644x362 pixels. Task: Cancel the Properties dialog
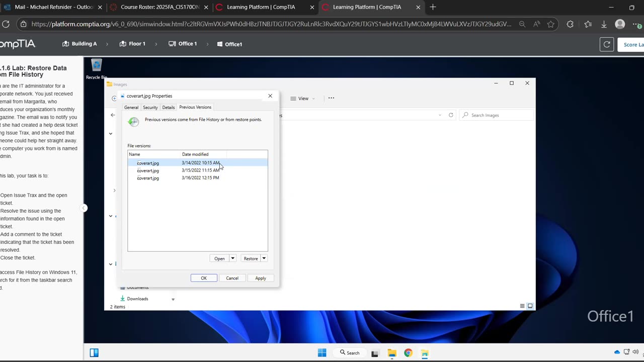tap(232, 278)
